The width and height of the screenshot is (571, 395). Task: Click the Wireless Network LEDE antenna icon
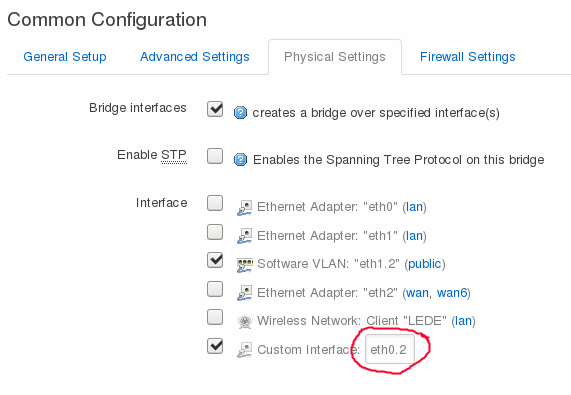click(245, 321)
